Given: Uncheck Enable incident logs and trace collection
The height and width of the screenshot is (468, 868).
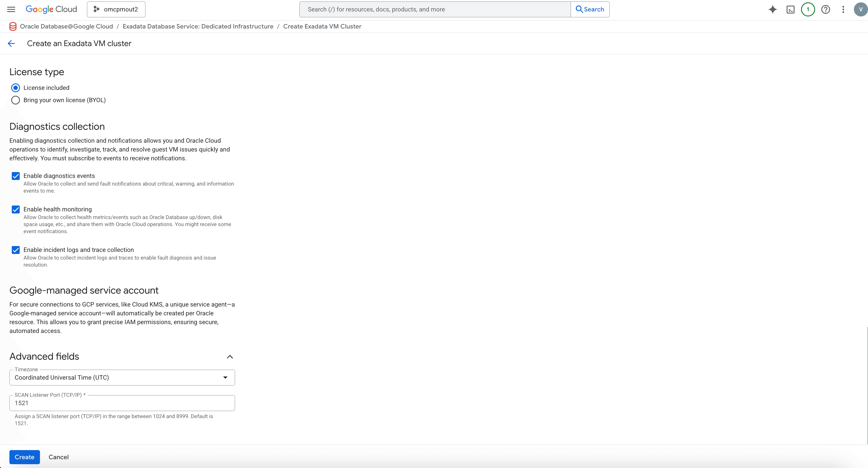Looking at the screenshot, I should (x=16, y=250).
